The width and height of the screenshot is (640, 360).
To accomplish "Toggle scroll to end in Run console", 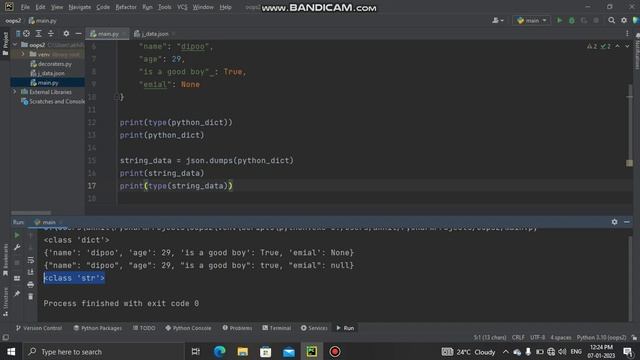I will pyautogui.click(x=31, y=272).
